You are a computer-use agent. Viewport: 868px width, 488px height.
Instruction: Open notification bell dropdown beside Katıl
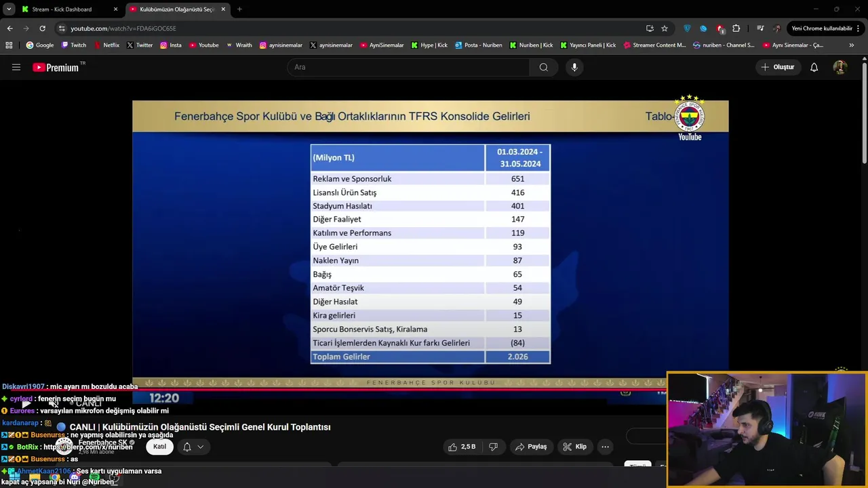(x=193, y=447)
